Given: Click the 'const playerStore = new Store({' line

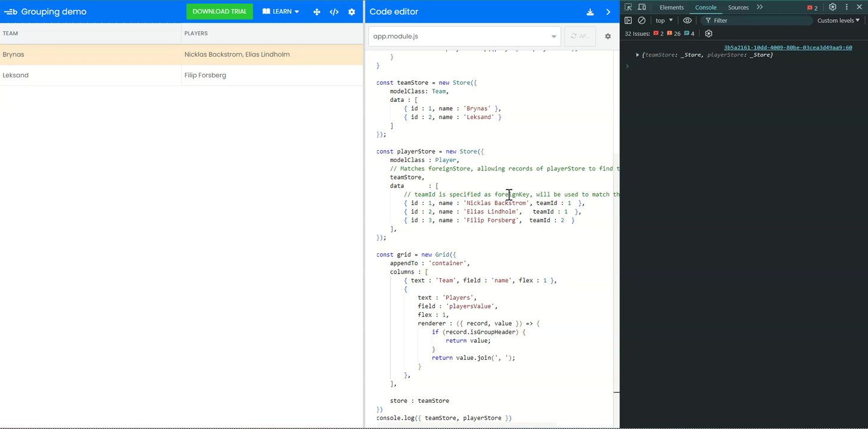Looking at the screenshot, I should [430, 151].
